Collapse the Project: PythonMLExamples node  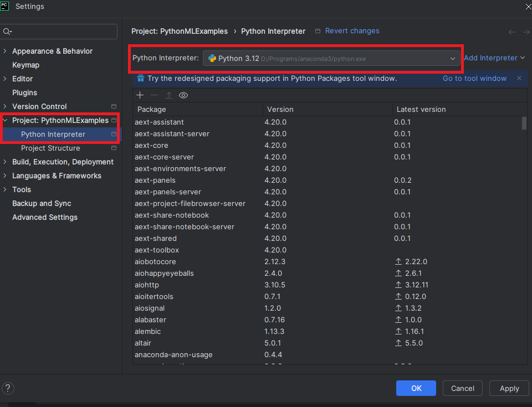[6, 121]
